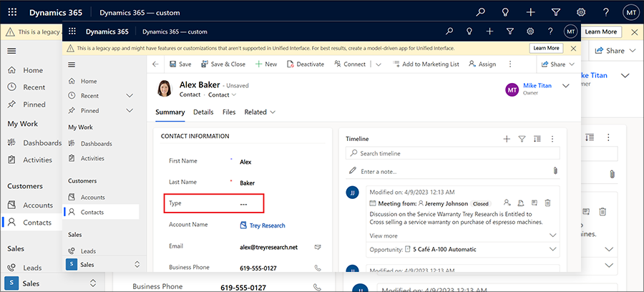Click Assign in the command bar
This screenshot has height=292, width=644.
point(482,64)
